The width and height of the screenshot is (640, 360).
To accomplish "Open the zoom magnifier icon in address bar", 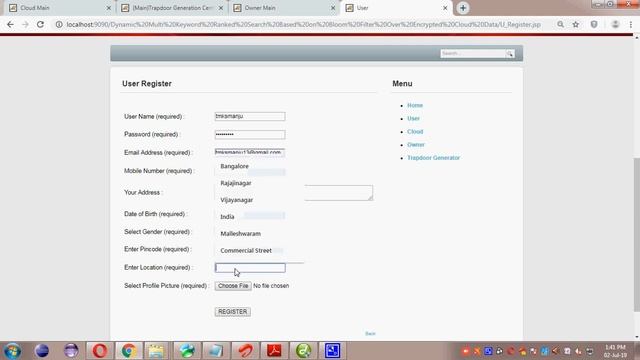I will [561, 24].
